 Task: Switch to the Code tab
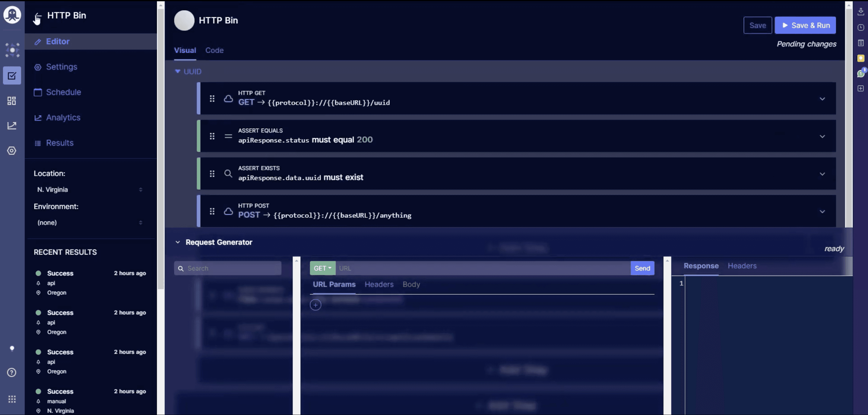[214, 50]
